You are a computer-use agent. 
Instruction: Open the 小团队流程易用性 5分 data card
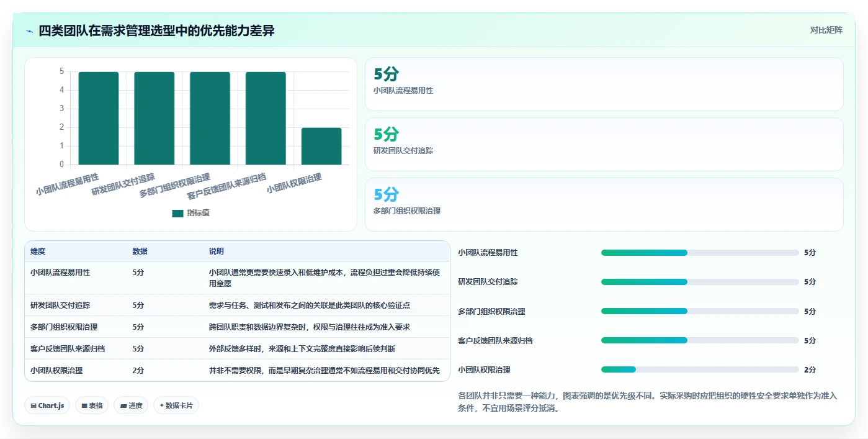[604, 84]
